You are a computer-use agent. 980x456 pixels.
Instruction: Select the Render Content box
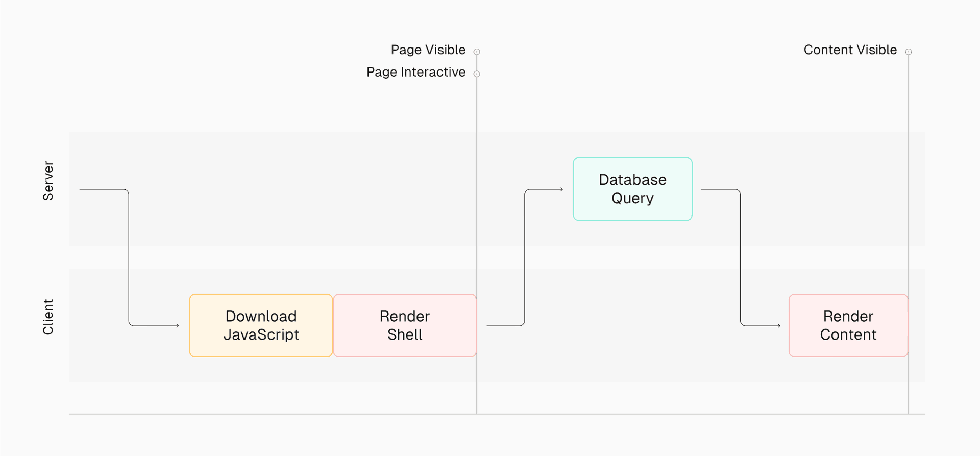point(848,325)
